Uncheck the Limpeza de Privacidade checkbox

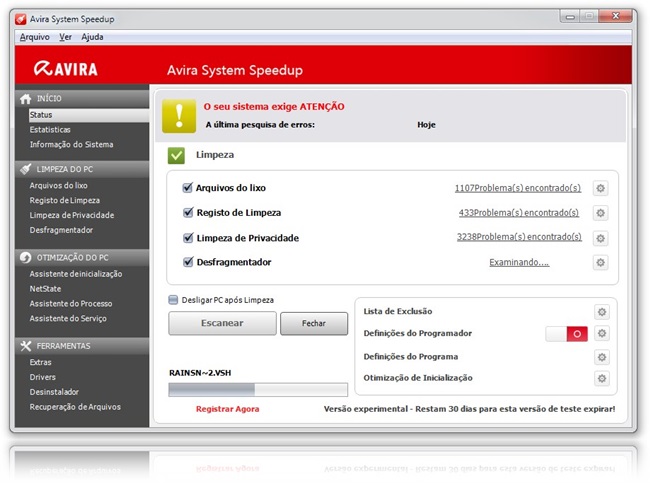tap(188, 238)
